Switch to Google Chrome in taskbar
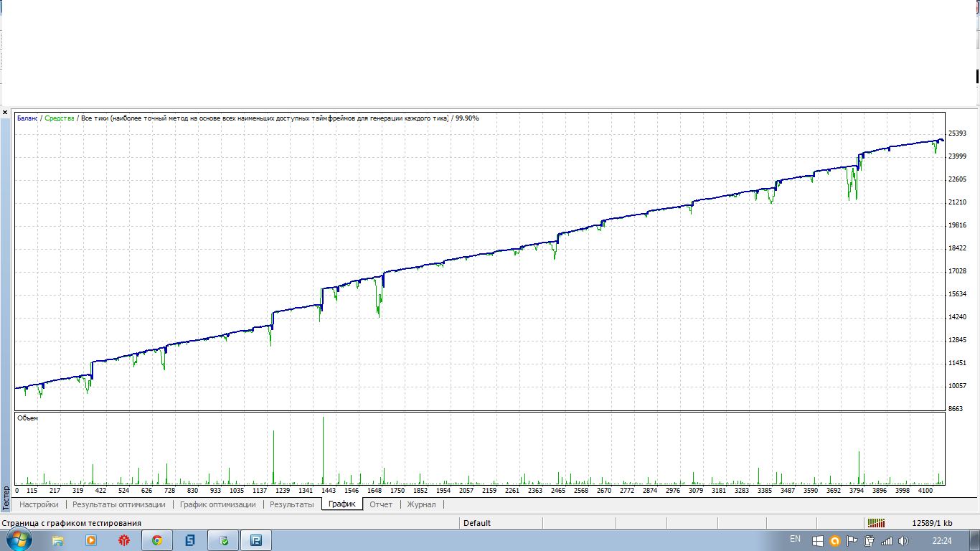 click(157, 540)
